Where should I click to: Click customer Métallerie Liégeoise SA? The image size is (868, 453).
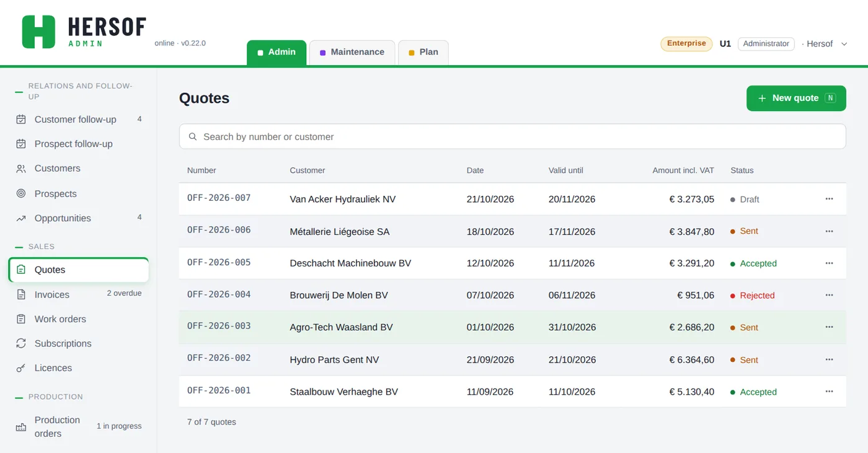(340, 232)
